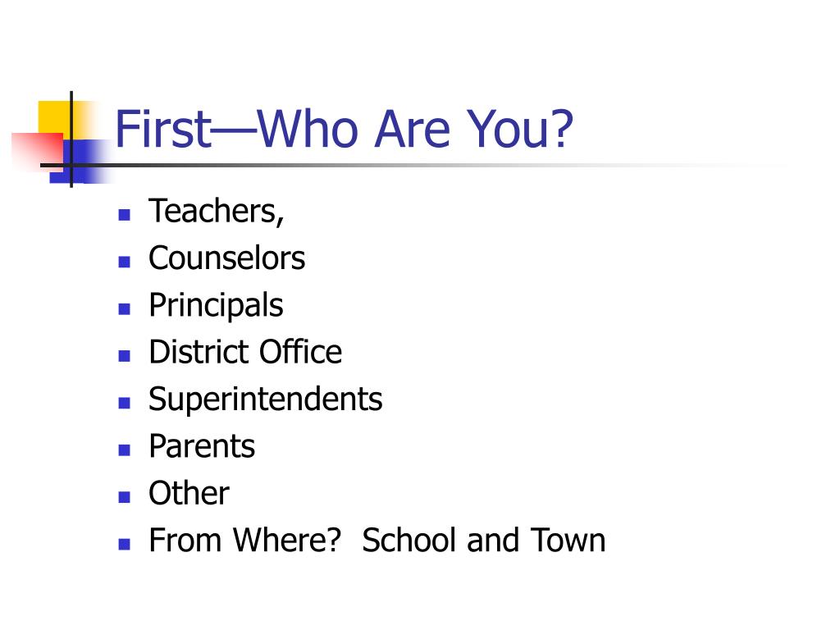Click the yellow square in the title decoration
This screenshot has width=840, height=630.
click(x=54, y=116)
